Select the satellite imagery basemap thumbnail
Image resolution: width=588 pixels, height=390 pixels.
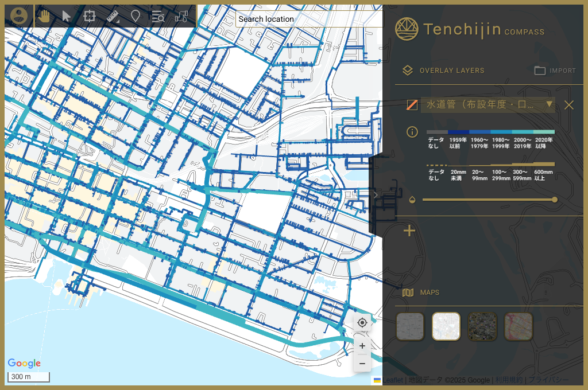pyautogui.click(x=482, y=327)
